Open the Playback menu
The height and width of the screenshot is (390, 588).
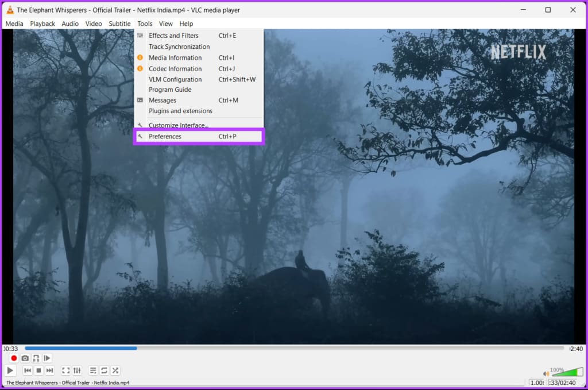(x=42, y=24)
